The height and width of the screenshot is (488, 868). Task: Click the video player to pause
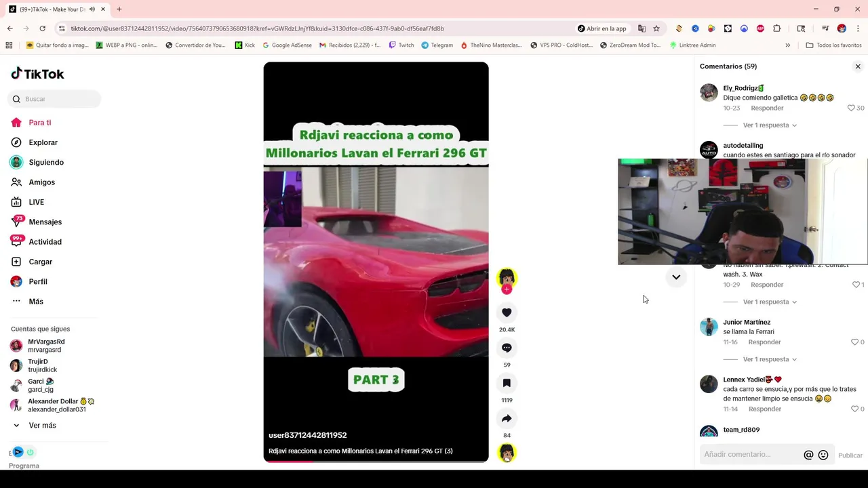tap(376, 262)
